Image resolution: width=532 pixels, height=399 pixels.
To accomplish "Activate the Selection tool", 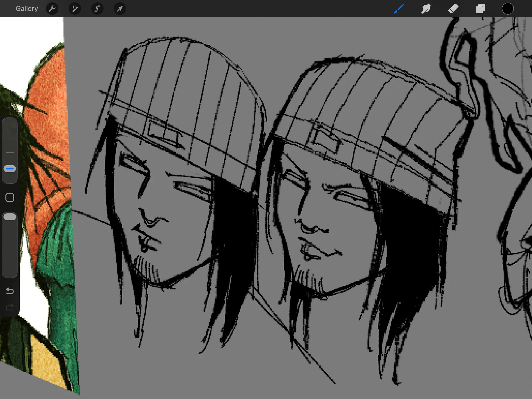I will 97,9.
